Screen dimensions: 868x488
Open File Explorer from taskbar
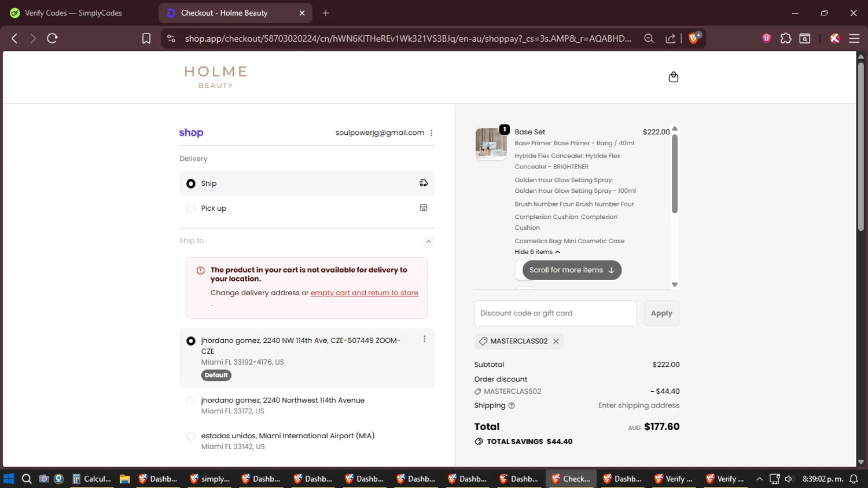click(x=124, y=479)
